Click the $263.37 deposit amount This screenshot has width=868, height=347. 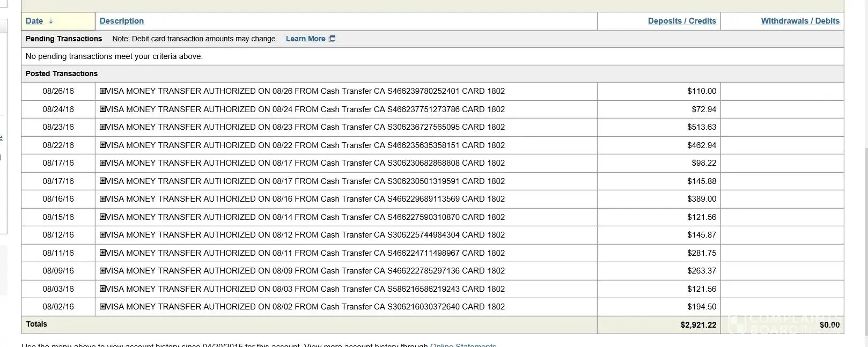click(702, 271)
